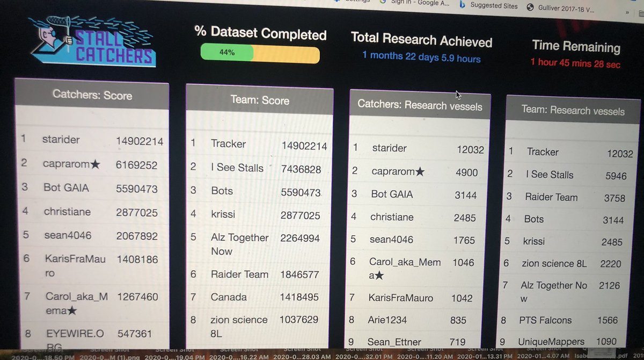Click the 'Time Remaining' heading
The height and width of the screenshot is (360, 644).
coord(576,46)
